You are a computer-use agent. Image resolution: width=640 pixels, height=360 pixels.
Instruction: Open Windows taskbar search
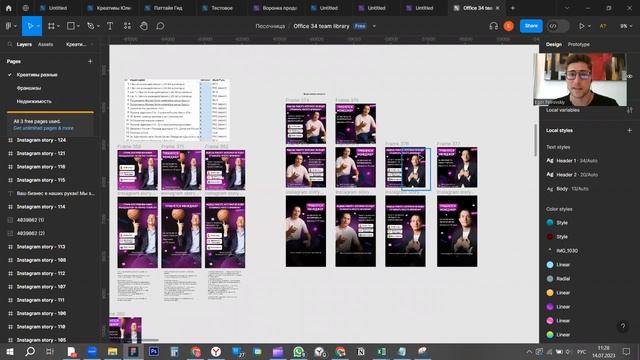pyautogui.click(x=30, y=351)
